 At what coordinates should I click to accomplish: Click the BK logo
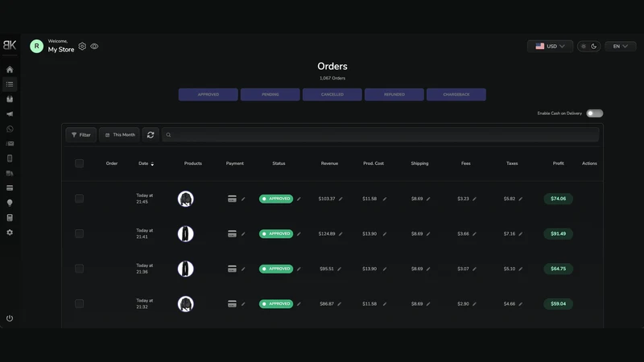click(x=10, y=45)
